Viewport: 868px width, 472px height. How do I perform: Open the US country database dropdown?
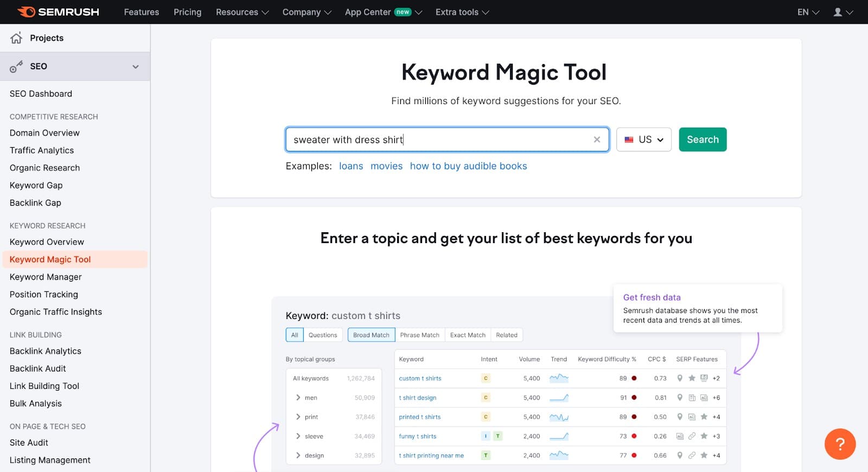(644, 139)
